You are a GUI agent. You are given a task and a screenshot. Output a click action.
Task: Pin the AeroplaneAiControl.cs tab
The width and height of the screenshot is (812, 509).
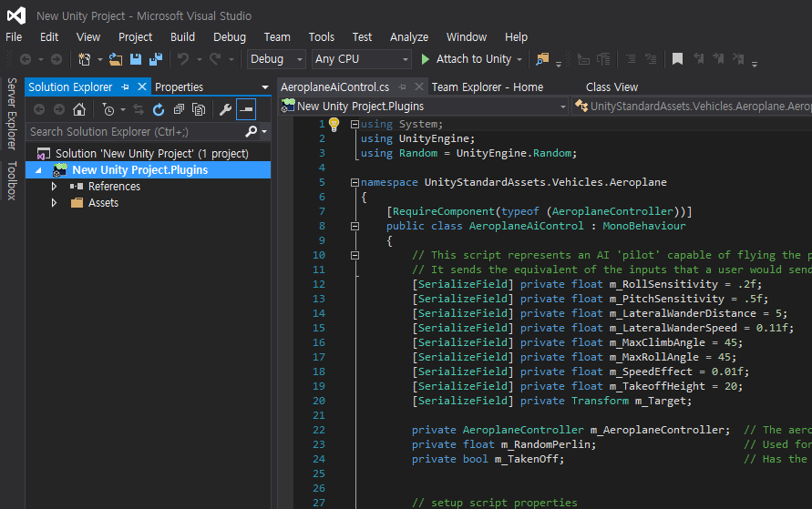click(x=403, y=87)
